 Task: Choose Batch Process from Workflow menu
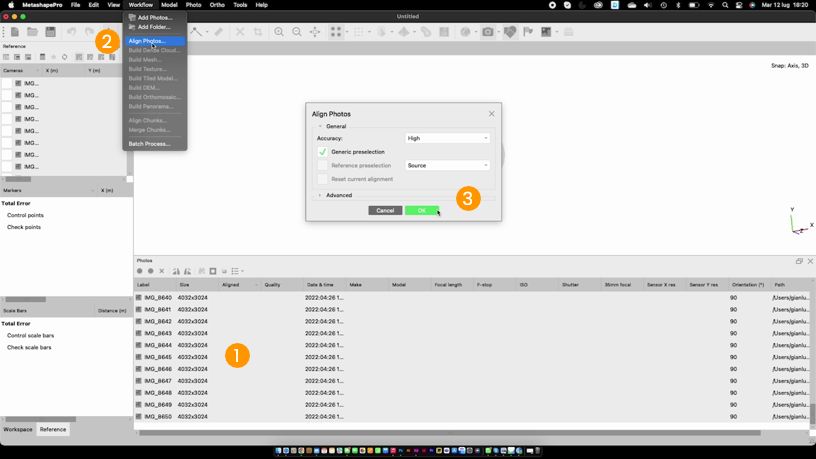[149, 144]
